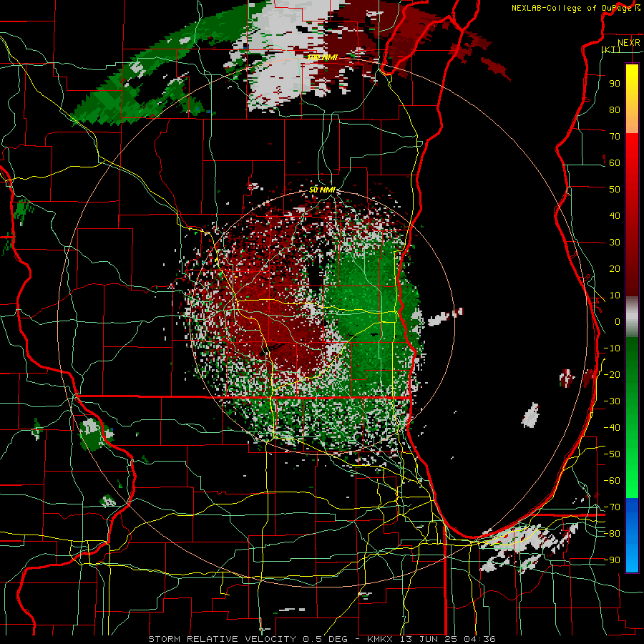Click the -40 label on velocity scale
The width and height of the screenshot is (644, 644).
pyautogui.click(x=612, y=428)
